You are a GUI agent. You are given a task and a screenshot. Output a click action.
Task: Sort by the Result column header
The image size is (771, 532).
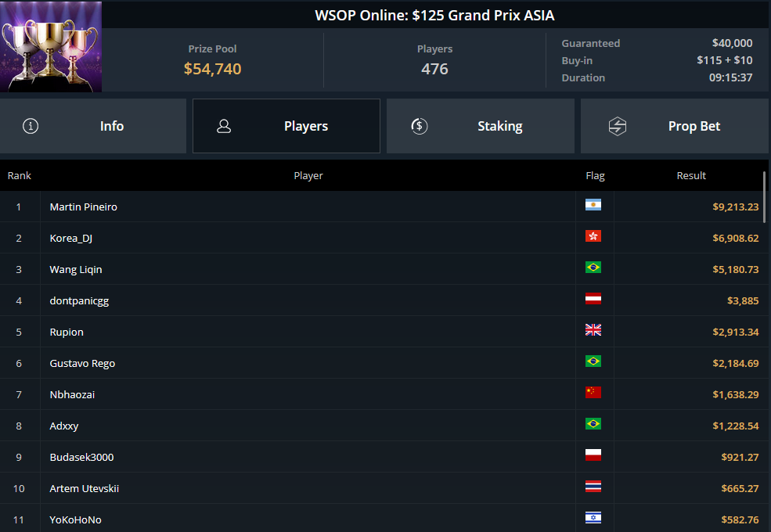tap(691, 175)
